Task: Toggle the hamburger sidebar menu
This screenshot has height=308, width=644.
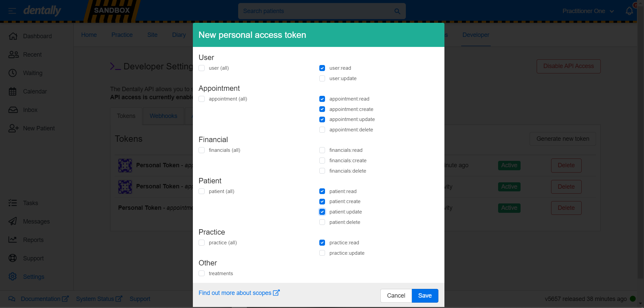Action: [x=12, y=11]
